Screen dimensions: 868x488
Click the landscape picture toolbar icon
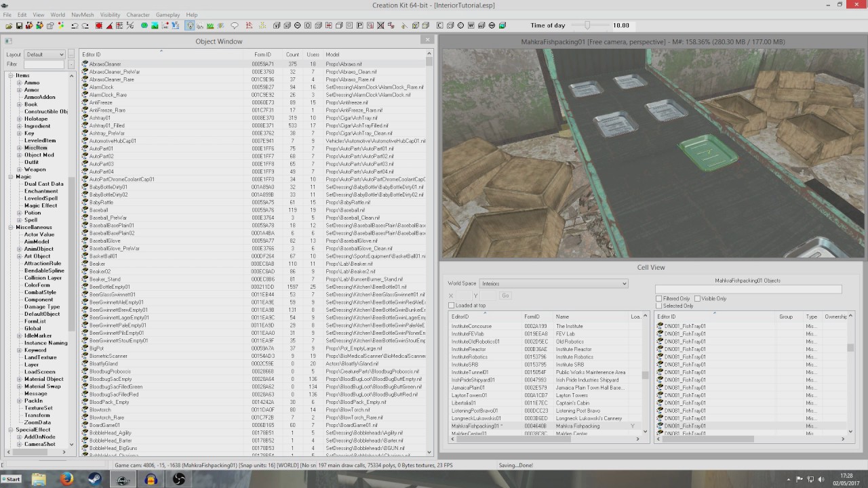tap(155, 26)
